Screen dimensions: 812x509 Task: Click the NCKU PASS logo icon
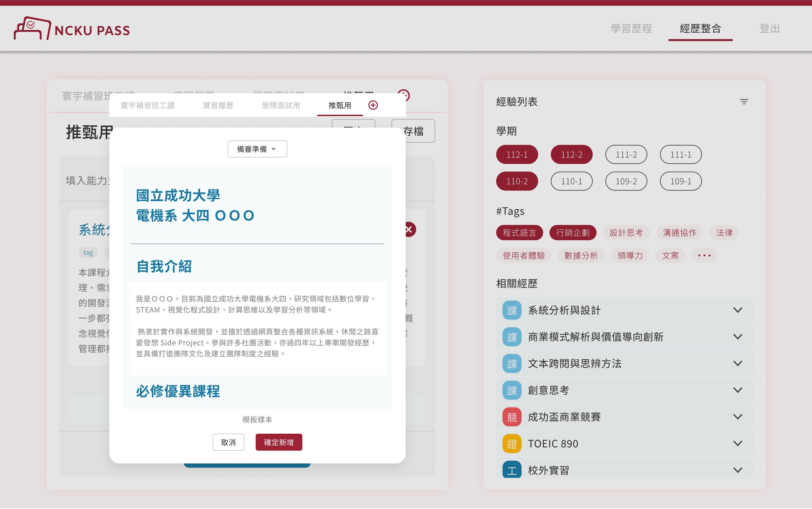(x=32, y=28)
